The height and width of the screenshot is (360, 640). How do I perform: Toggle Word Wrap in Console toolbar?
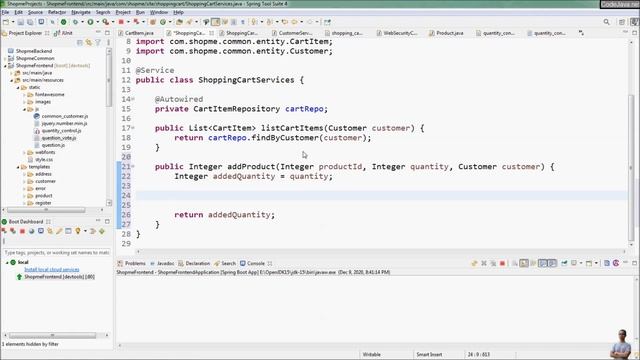click(533, 264)
